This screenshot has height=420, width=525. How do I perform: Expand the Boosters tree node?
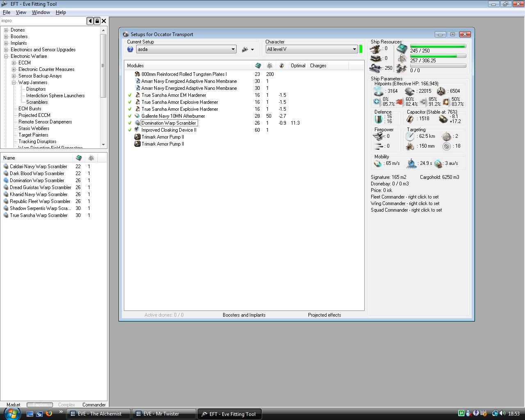tap(6, 37)
